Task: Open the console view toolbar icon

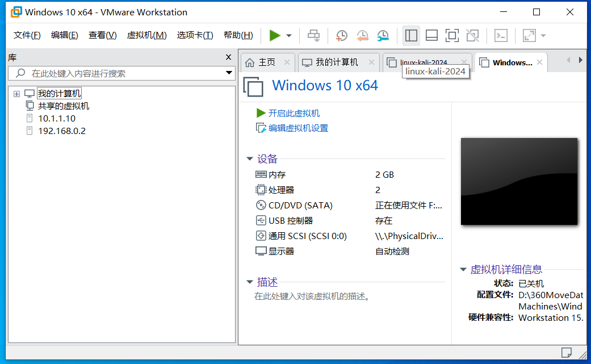Action: pos(501,35)
